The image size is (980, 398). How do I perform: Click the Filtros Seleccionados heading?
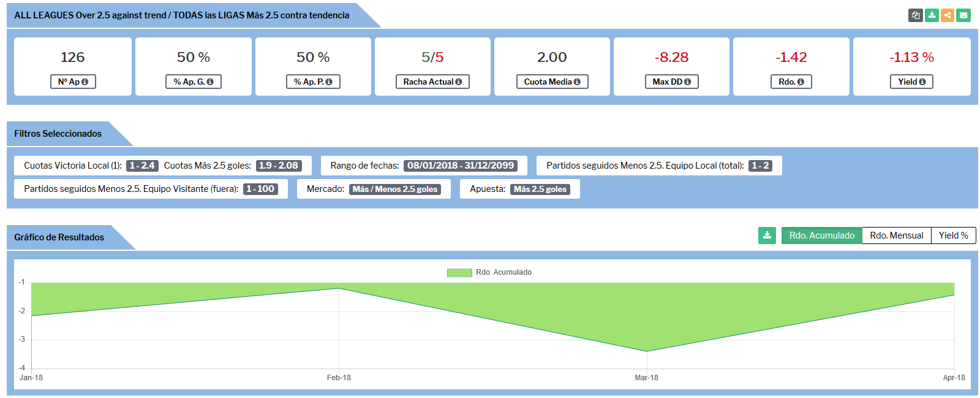coord(58,134)
